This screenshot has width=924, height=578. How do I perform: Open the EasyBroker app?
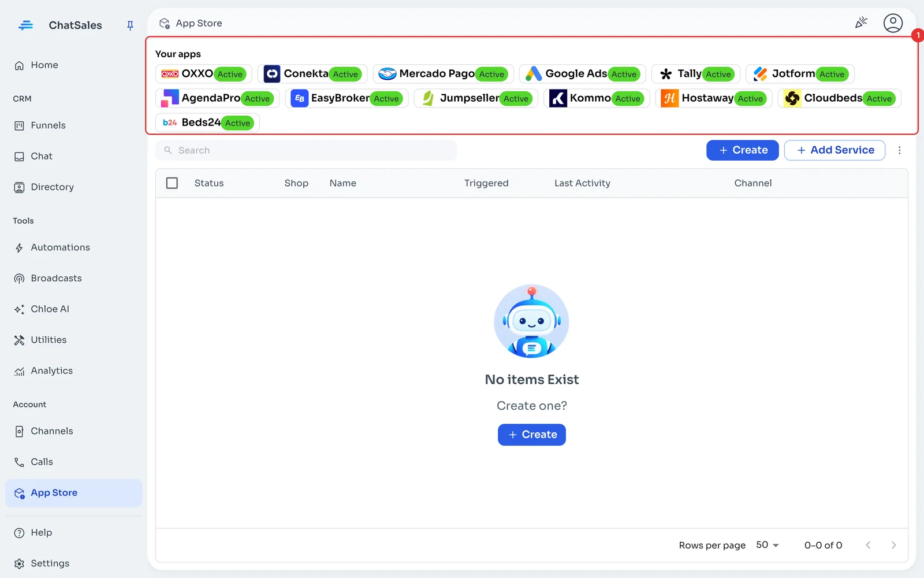click(346, 98)
